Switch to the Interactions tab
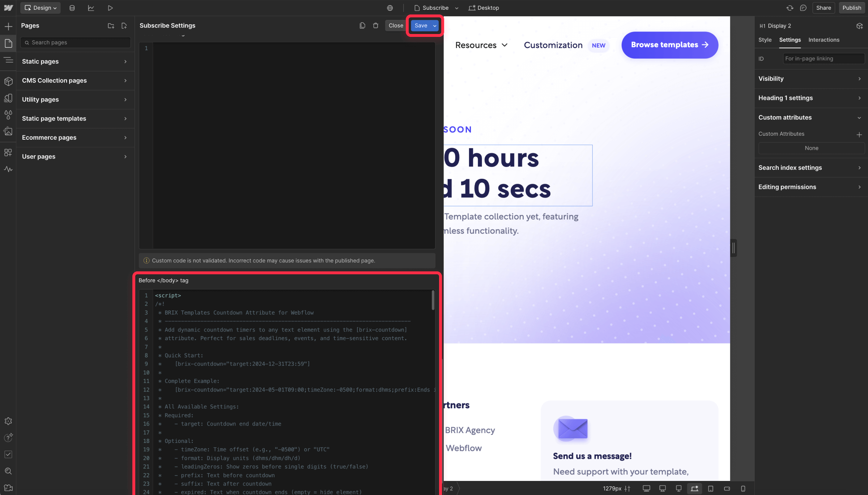The height and width of the screenshot is (495, 868). click(824, 40)
